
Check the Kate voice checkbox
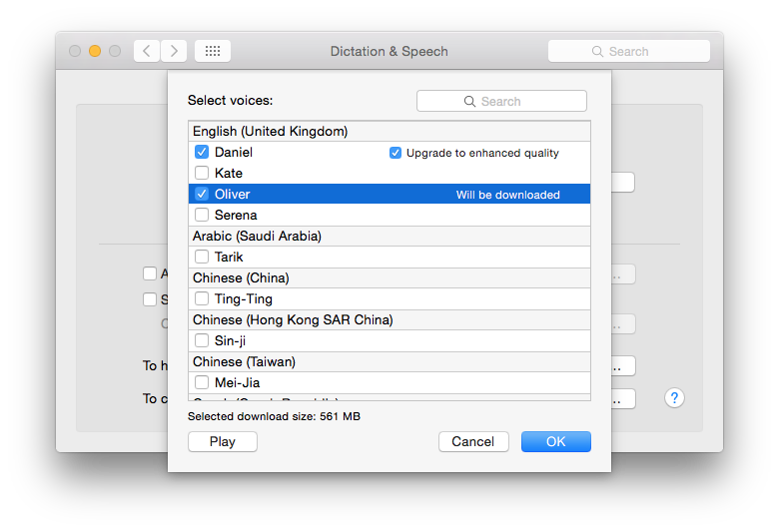point(202,173)
